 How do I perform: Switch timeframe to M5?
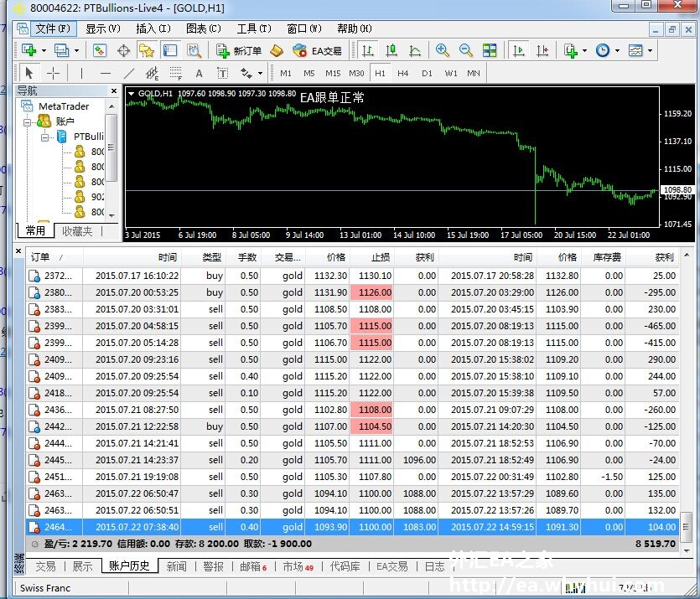tap(309, 73)
